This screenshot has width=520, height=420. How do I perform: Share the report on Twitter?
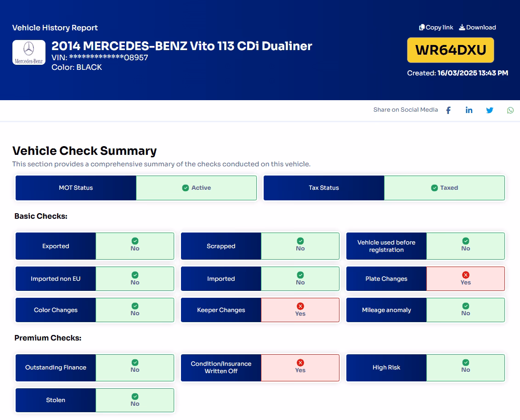pyautogui.click(x=490, y=110)
